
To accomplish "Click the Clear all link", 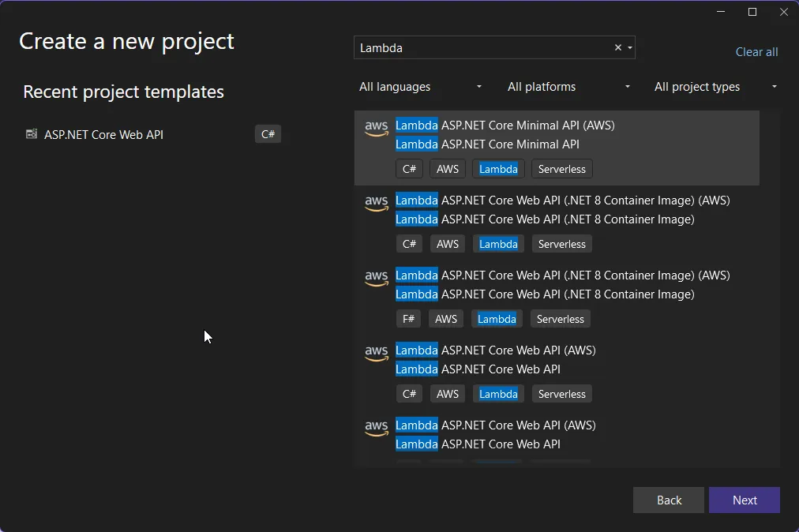I will click(x=756, y=51).
